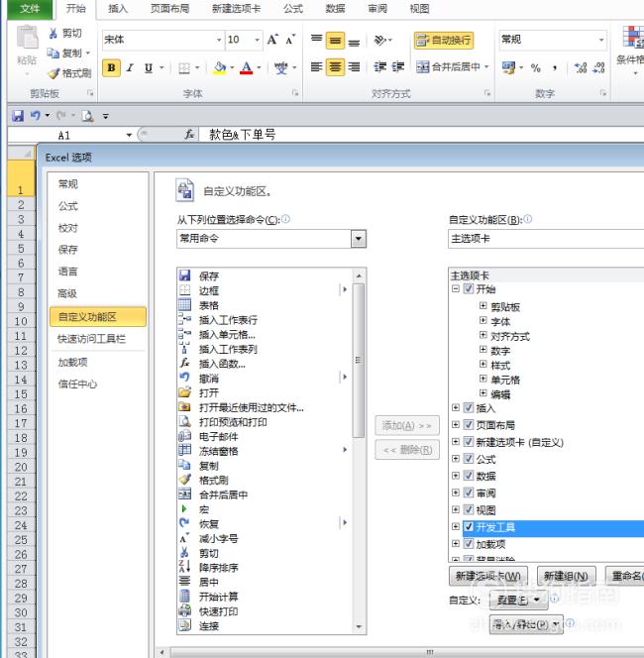Screen dimensions: 644x658
Task: Click the decrease font size icon
Action: click(x=290, y=40)
